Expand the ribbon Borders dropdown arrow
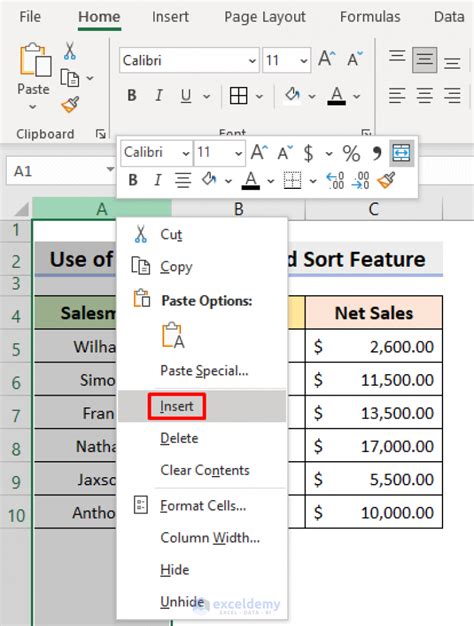 260,96
